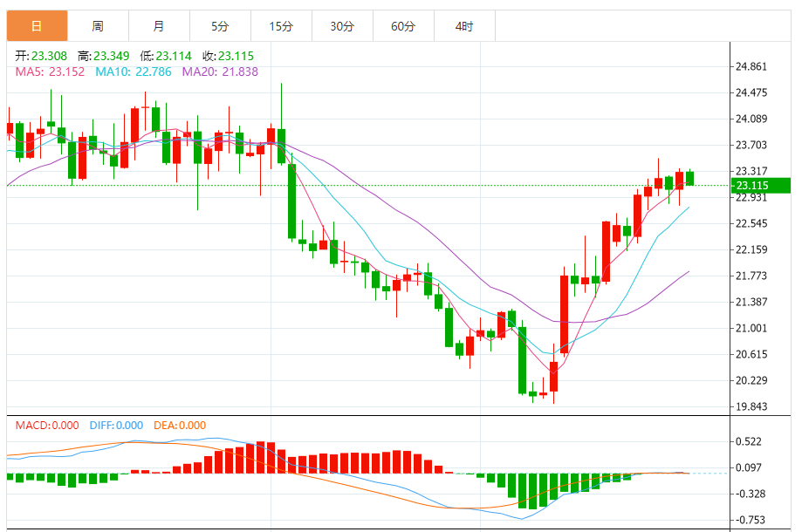Click the MA5: 23.152 indicator label
The image size is (802, 532).
[50, 72]
